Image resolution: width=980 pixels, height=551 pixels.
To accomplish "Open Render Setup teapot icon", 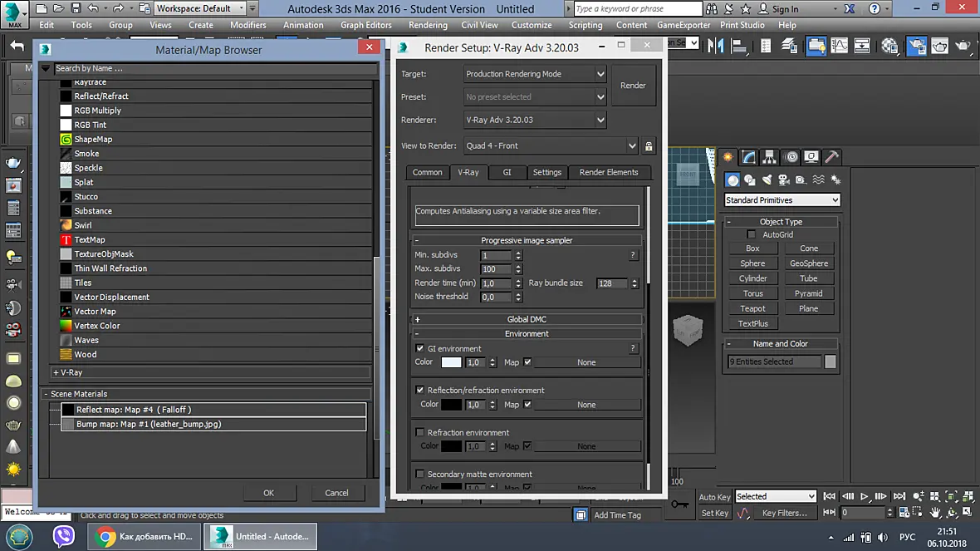I will tap(916, 46).
